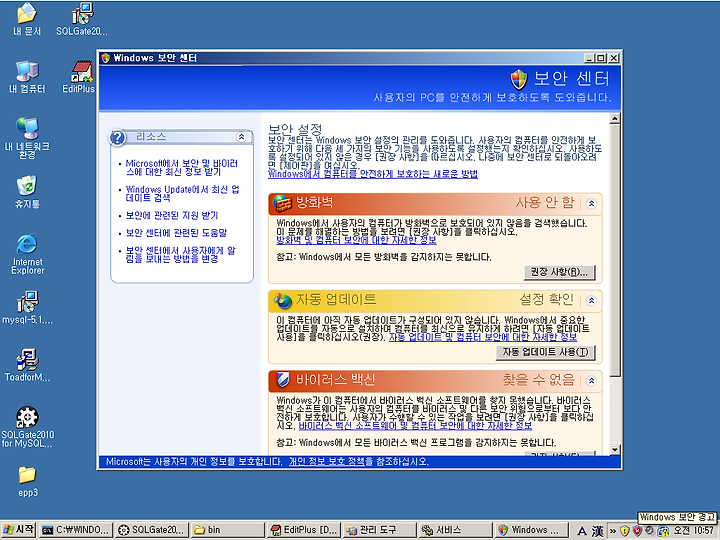Open the 시작 Start menu
720x540 pixels.
[x=18, y=530]
